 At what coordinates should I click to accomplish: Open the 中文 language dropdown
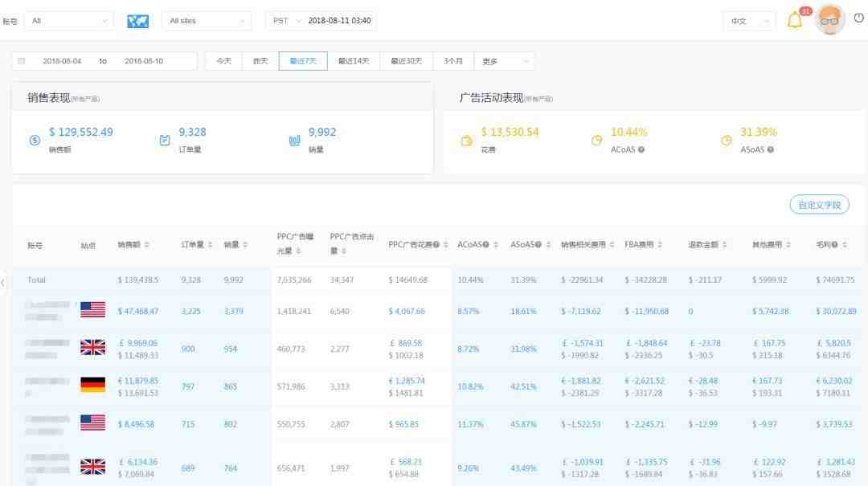coord(748,21)
